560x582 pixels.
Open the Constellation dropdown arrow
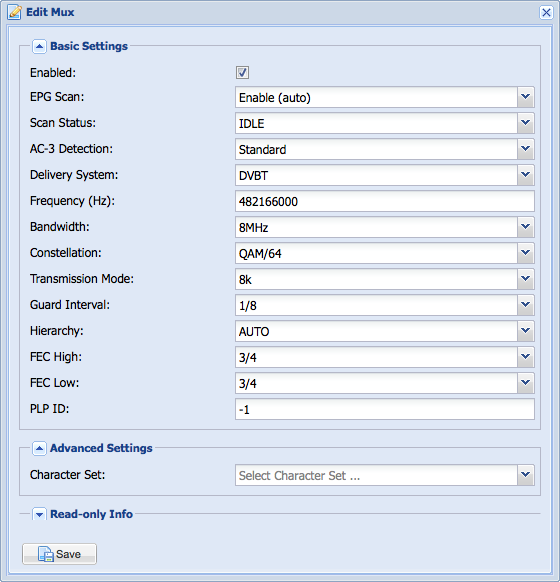click(x=525, y=253)
